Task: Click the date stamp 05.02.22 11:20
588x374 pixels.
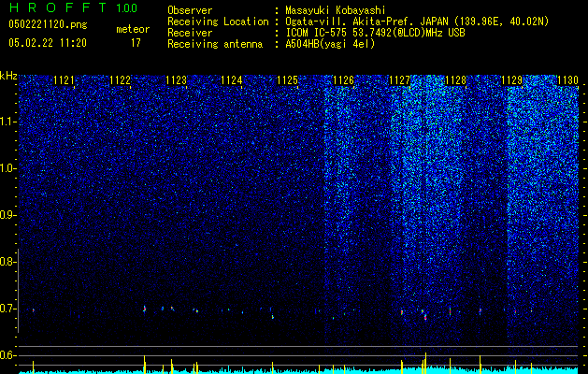Action: pos(48,43)
